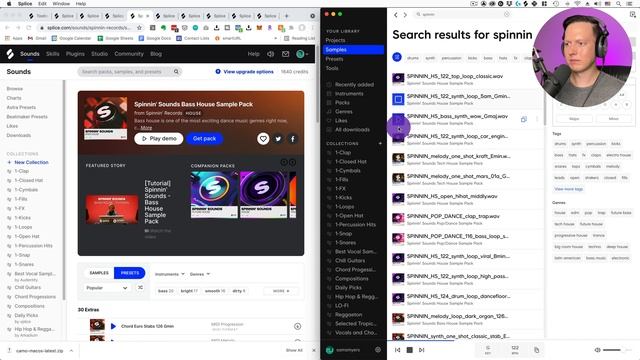
Task: Open the Instruments filter dropdown
Action: [x=170, y=274]
